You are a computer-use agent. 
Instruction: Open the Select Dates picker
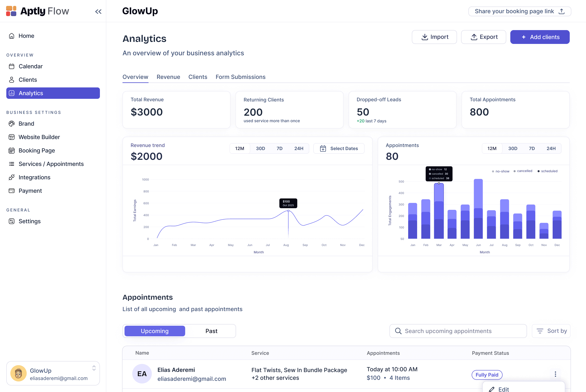pos(339,148)
